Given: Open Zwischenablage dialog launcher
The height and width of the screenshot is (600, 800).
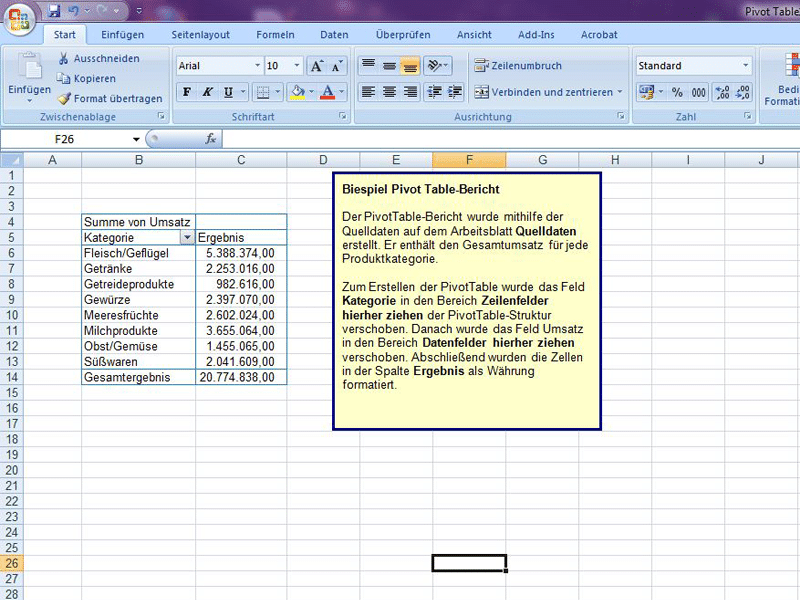Looking at the screenshot, I should (x=161, y=116).
